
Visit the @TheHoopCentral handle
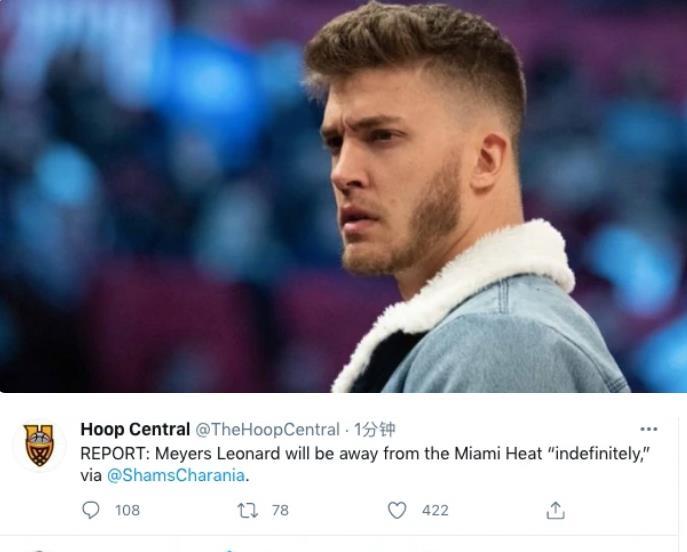point(266,429)
